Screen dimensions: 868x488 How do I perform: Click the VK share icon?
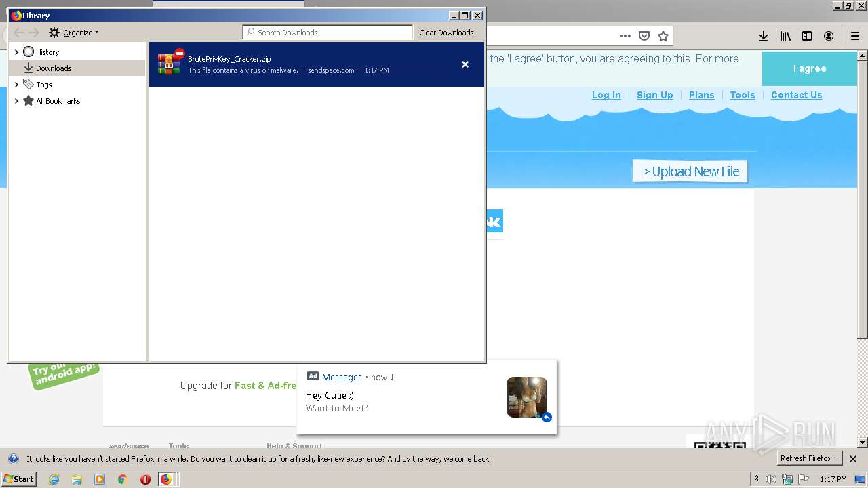pyautogui.click(x=494, y=221)
